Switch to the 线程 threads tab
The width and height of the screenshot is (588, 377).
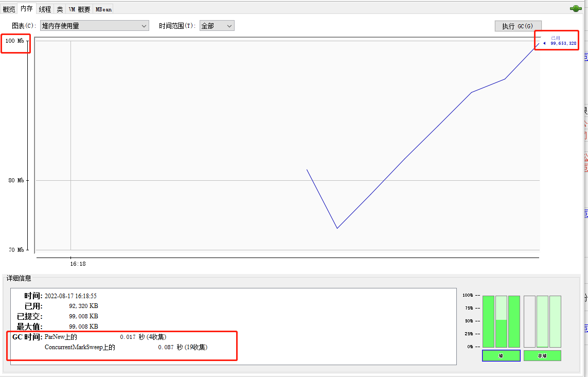pyautogui.click(x=45, y=9)
